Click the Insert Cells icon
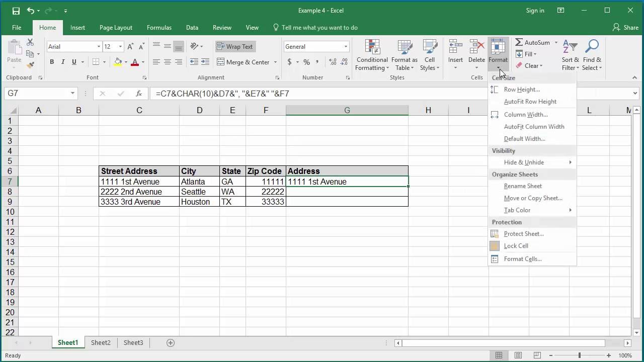Image resolution: width=644 pixels, height=362 pixels. pos(455,47)
